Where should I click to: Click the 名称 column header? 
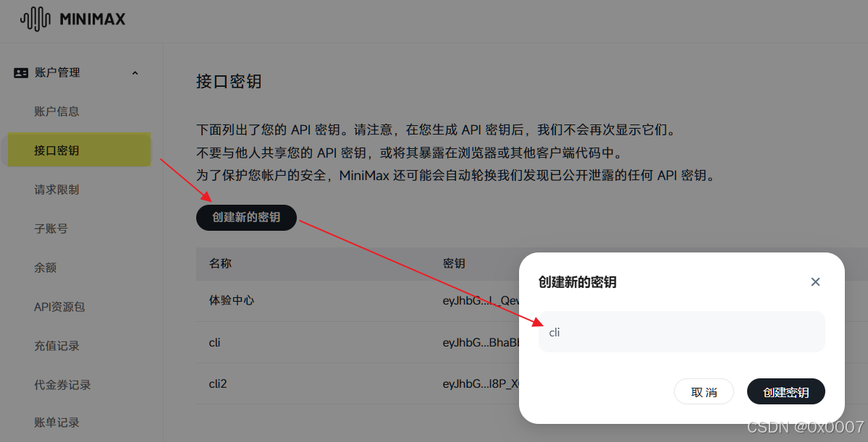(x=220, y=263)
